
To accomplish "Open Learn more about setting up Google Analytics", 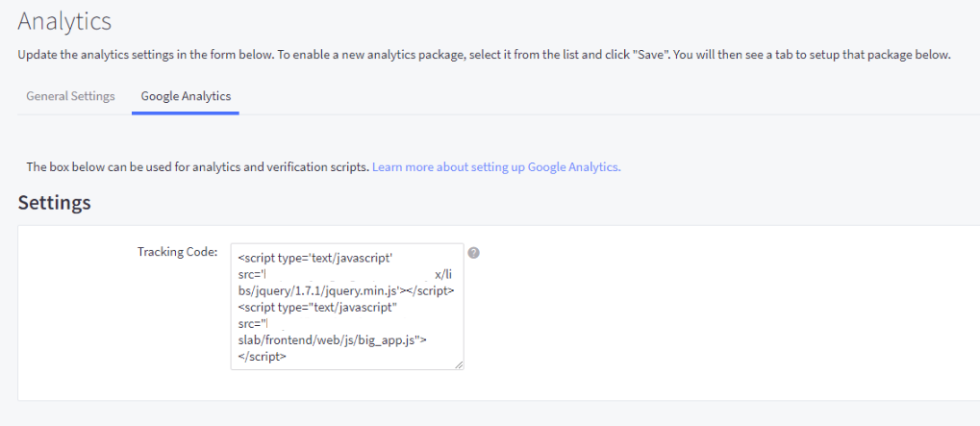I will pyautogui.click(x=496, y=167).
